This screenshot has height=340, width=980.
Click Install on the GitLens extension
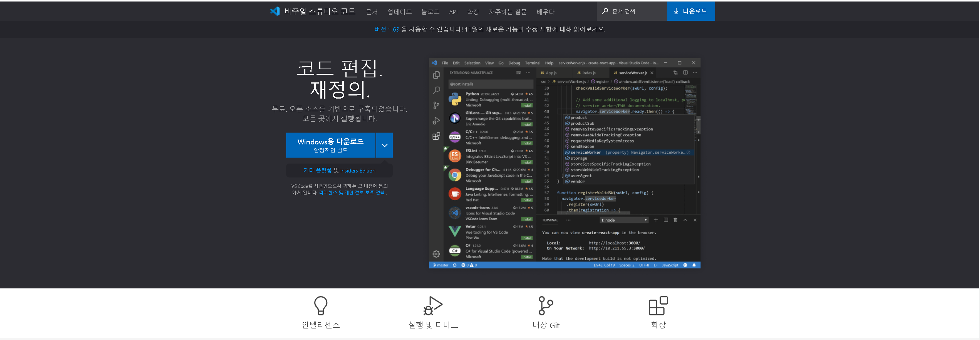(527, 124)
